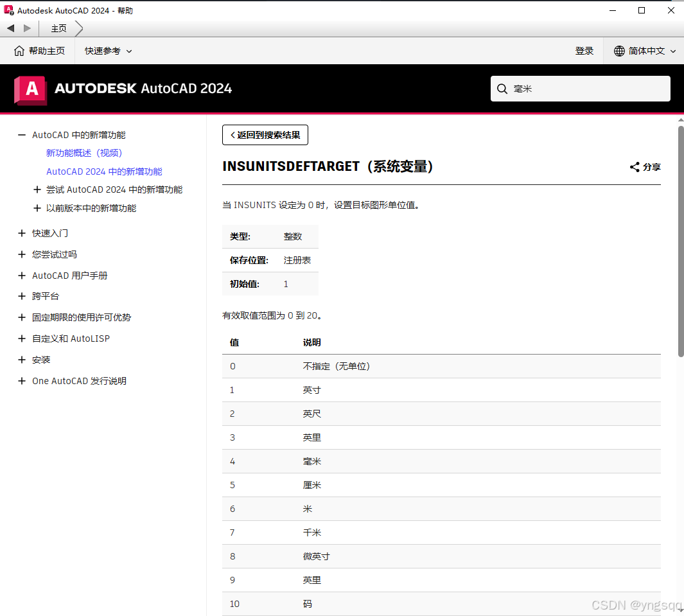Screen dimensions: 684x616
Task: Expand the 您尝试过吗 section
Action: coord(22,254)
